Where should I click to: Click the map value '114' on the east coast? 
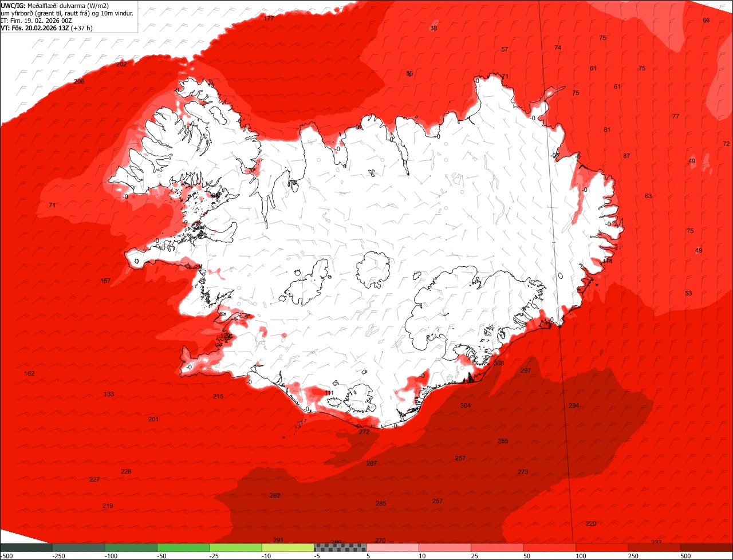pos(608,261)
